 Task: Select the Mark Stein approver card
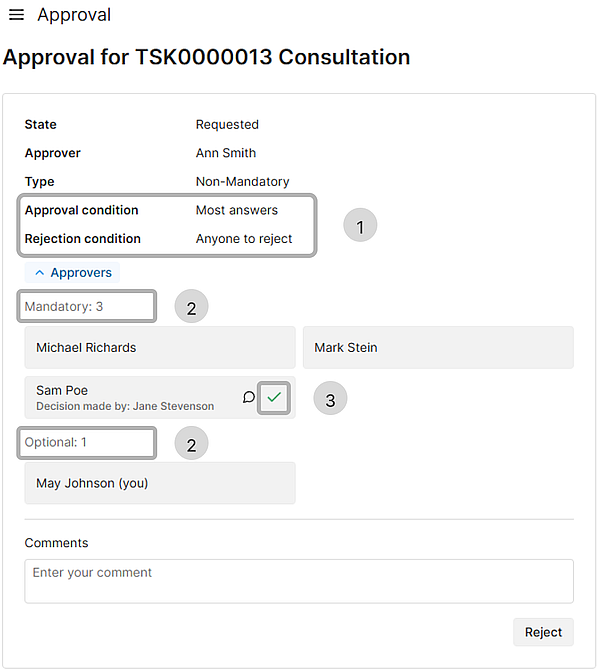coord(438,347)
